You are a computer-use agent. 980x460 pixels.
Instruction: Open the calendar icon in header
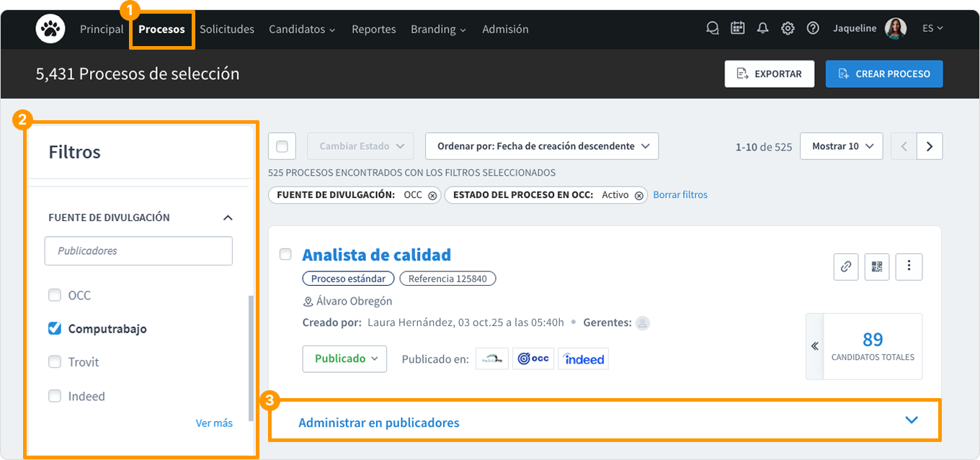737,29
